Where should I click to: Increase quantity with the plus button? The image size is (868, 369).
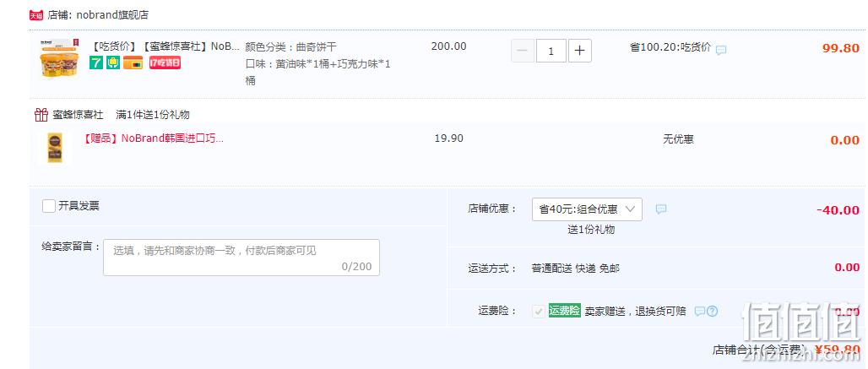579,51
